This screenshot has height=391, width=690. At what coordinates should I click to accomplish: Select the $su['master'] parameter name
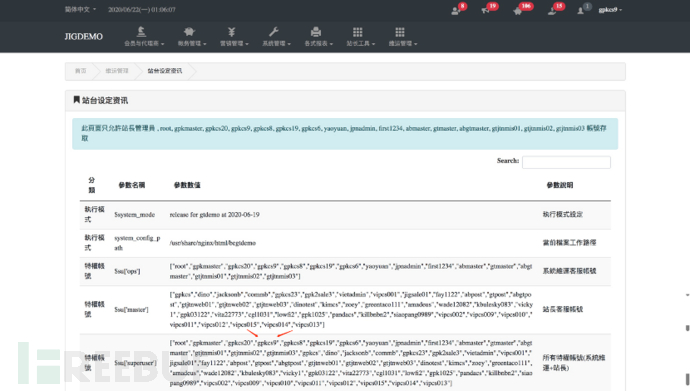[x=131, y=310]
